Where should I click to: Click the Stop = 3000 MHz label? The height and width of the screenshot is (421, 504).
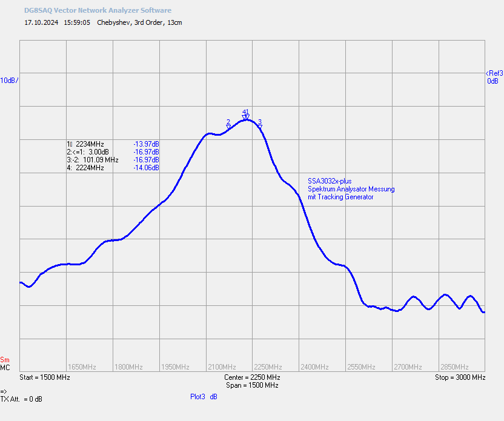460,377
